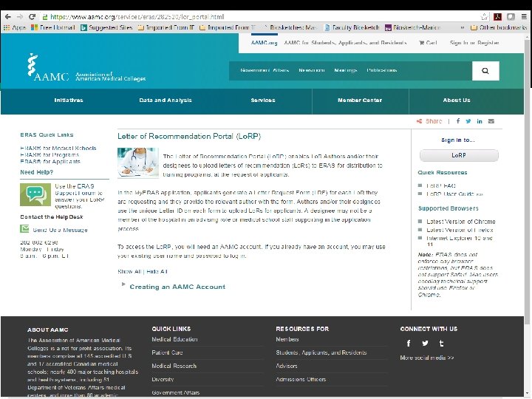532x399 pixels.
Task: Click the browser forward arrow
Action: click(x=20, y=16)
